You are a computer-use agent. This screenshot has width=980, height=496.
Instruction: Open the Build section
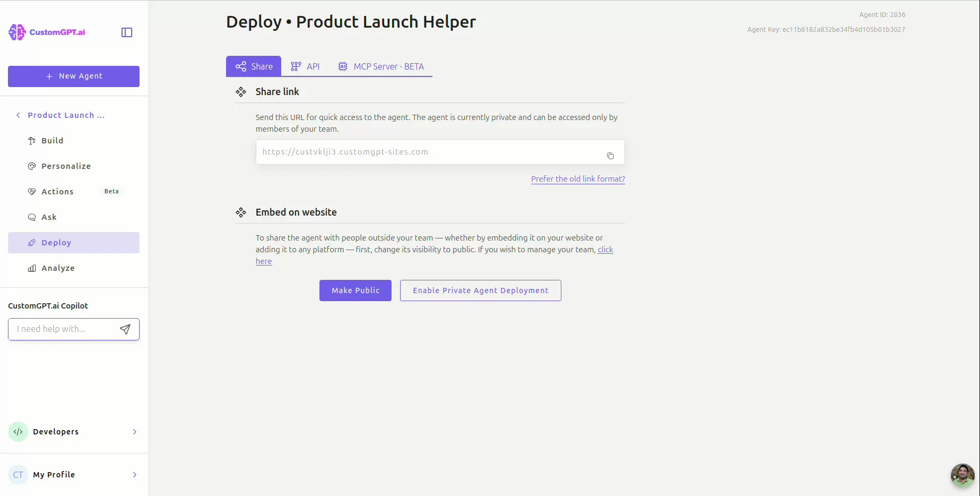click(x=74, y=141)
